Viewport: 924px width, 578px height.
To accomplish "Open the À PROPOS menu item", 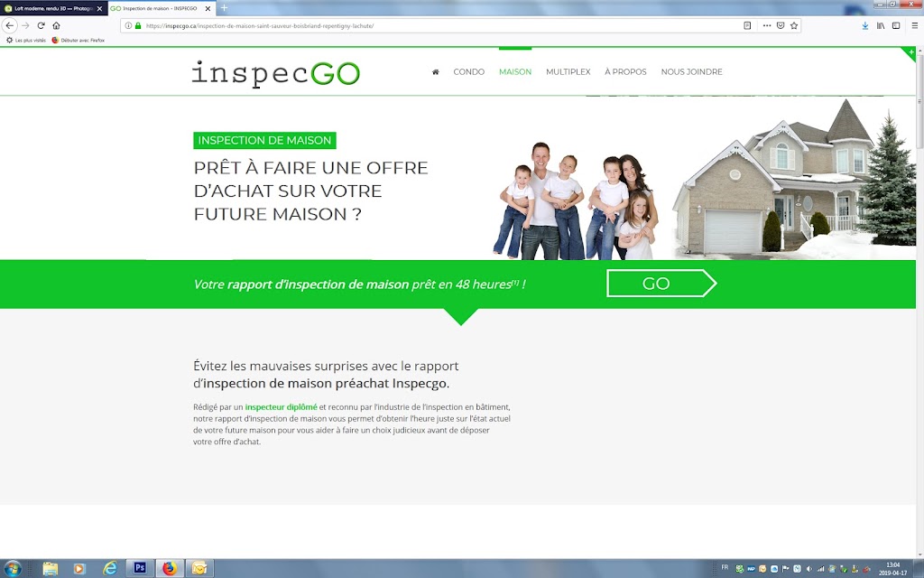I will 625,72.
